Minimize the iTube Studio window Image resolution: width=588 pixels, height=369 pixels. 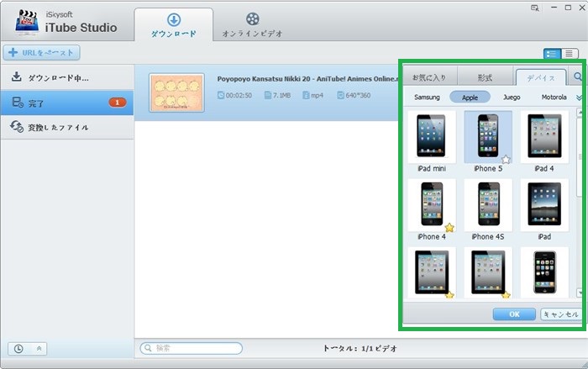[554, 8]
